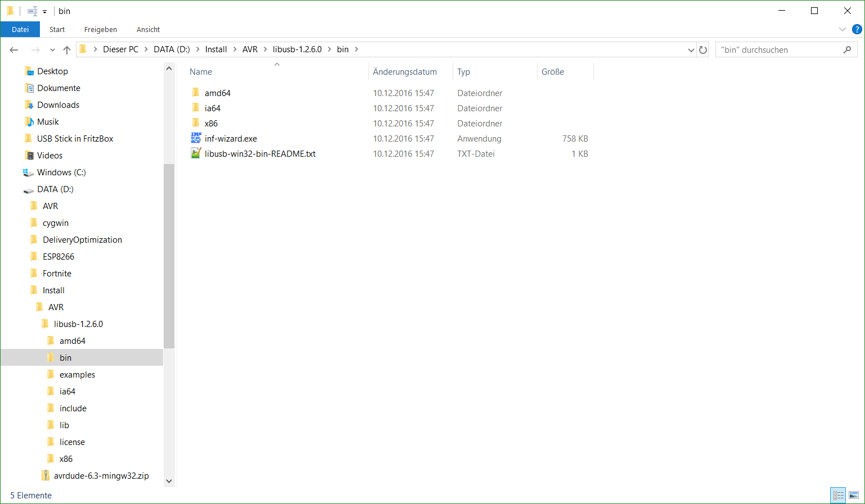865x504 pixels.
Task: Select the ESP8266 folder in tree
Action: (58, 256)
